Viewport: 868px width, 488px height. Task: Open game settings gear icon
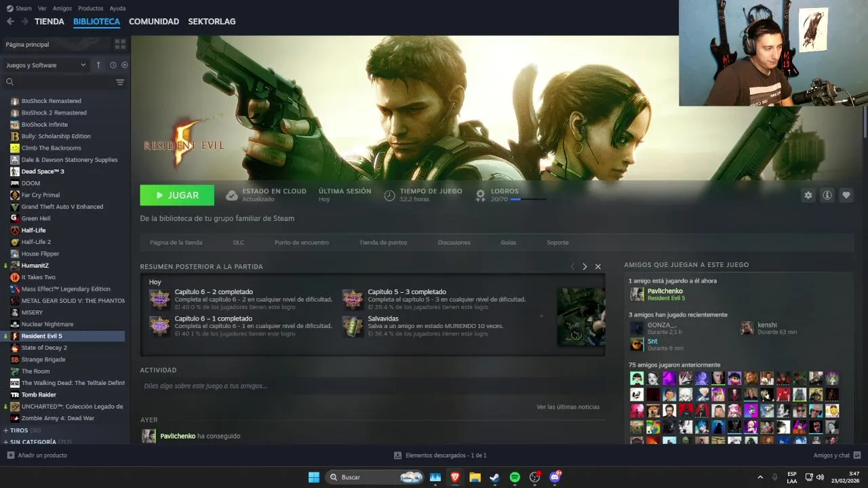[x=808, y=195]
